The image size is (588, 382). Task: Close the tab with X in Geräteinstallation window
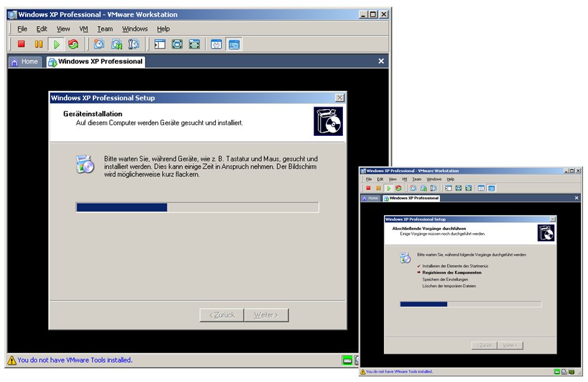click(381, 61)
